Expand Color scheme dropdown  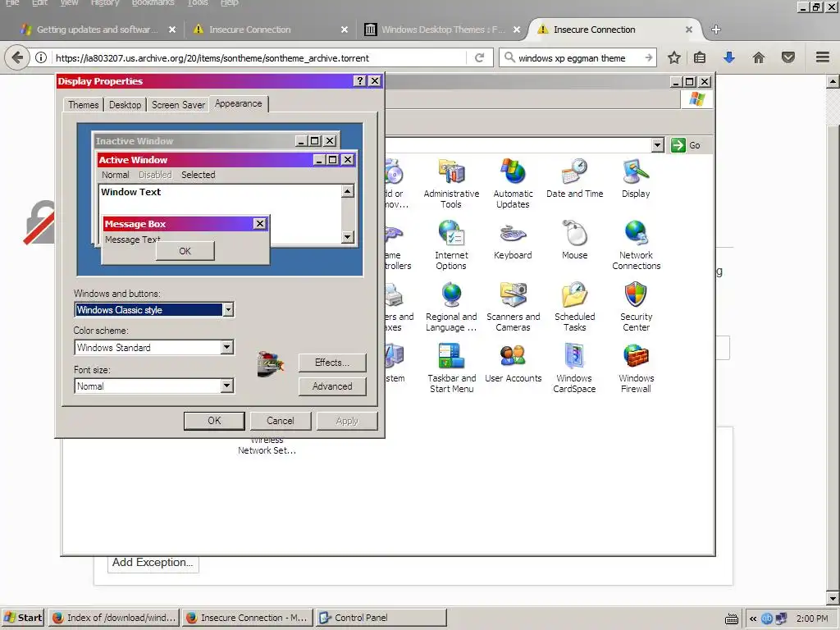coord(227,347)
